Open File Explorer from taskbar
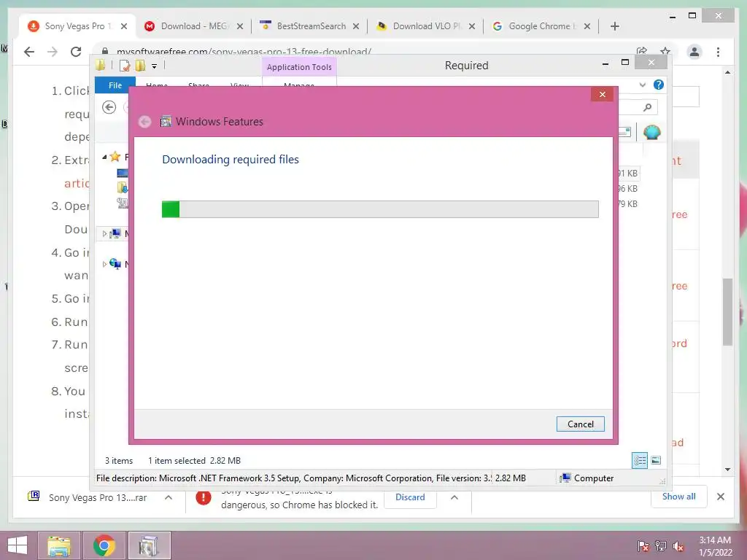 59,545
